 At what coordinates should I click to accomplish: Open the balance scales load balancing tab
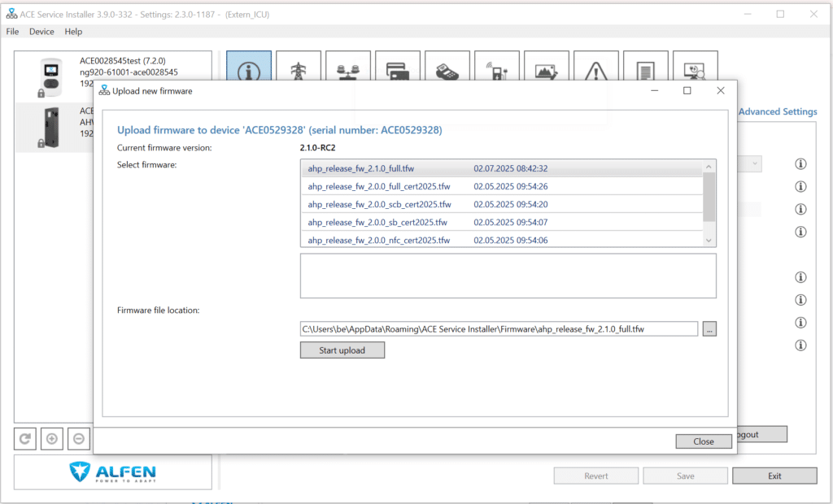click(348, 66)
